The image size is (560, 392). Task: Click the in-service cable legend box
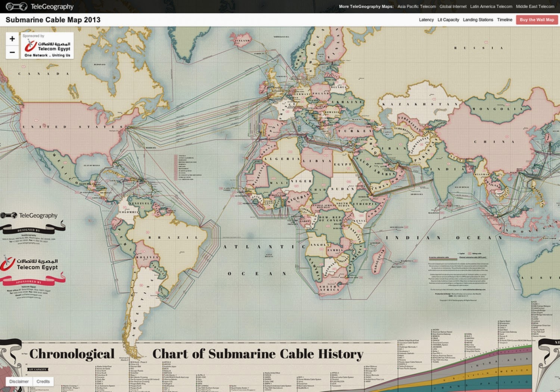pos(439,258)
